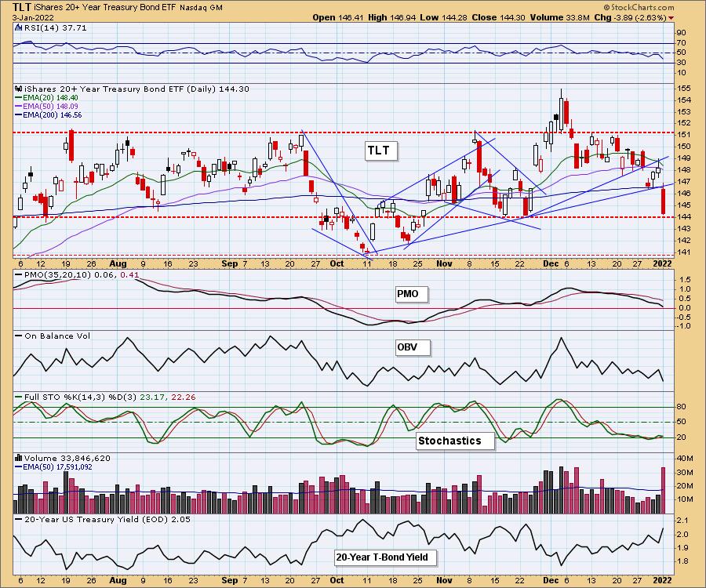Click the '90' RSI axis label
Viewport: 706px width, 588px height.
[x=681, y=33]
